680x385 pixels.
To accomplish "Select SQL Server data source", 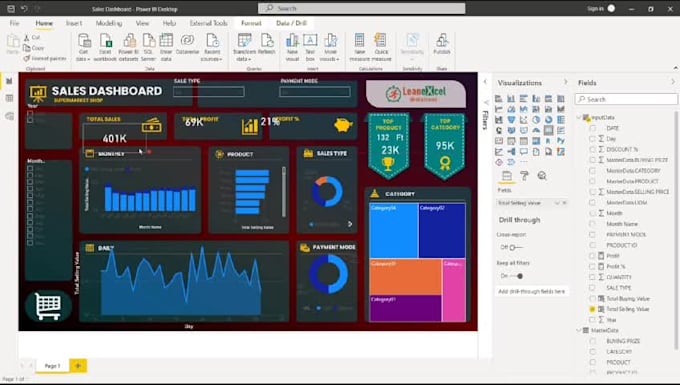I will (x=148, y=47).
